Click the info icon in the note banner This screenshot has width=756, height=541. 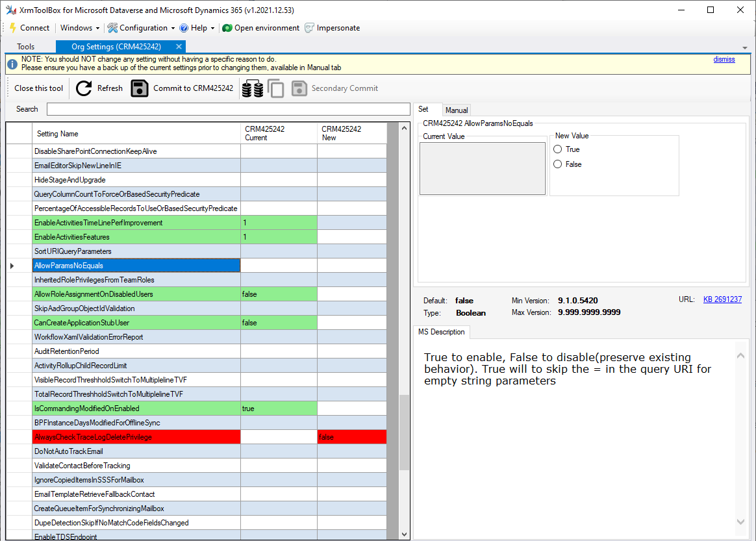click(x=12, y=64)
